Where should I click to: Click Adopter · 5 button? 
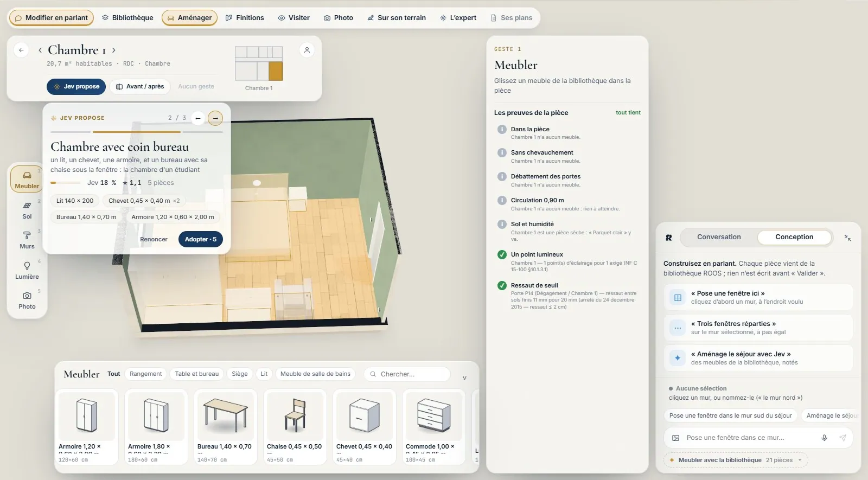pyautogui.click(x=201, y=239)
